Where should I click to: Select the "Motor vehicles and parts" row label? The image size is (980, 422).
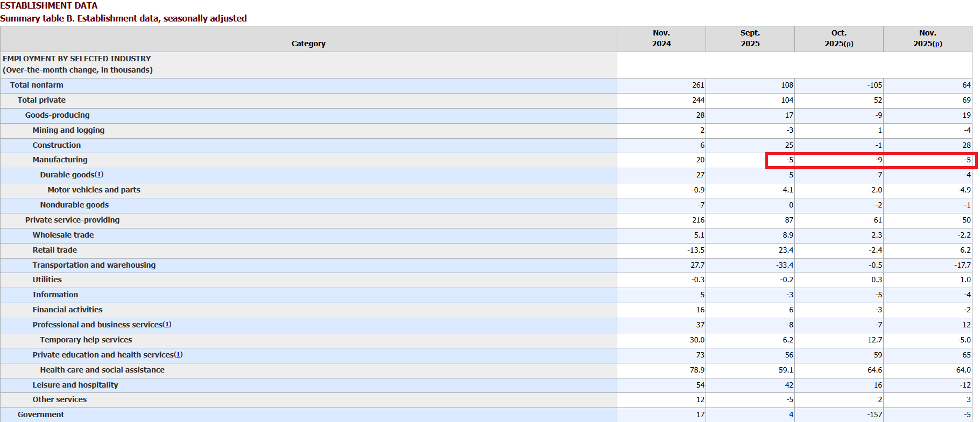pos(94,190)
